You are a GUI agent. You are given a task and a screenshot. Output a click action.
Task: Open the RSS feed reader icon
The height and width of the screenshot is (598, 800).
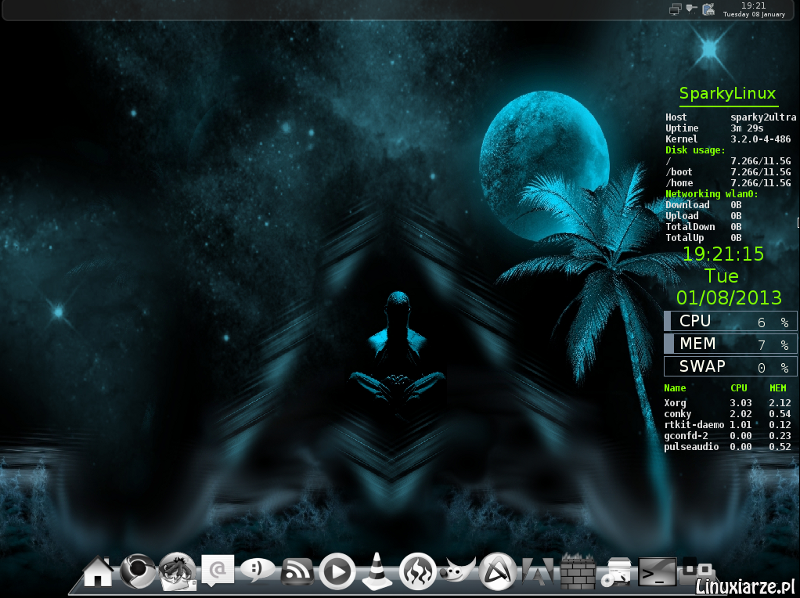click(297, 570)
